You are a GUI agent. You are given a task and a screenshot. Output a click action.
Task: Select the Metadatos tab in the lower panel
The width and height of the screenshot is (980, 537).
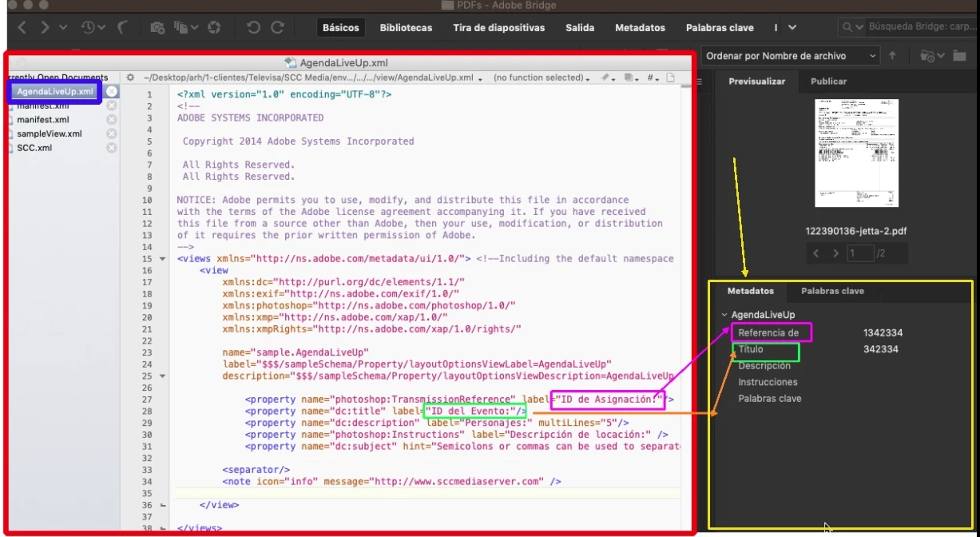tap(750, 291)
